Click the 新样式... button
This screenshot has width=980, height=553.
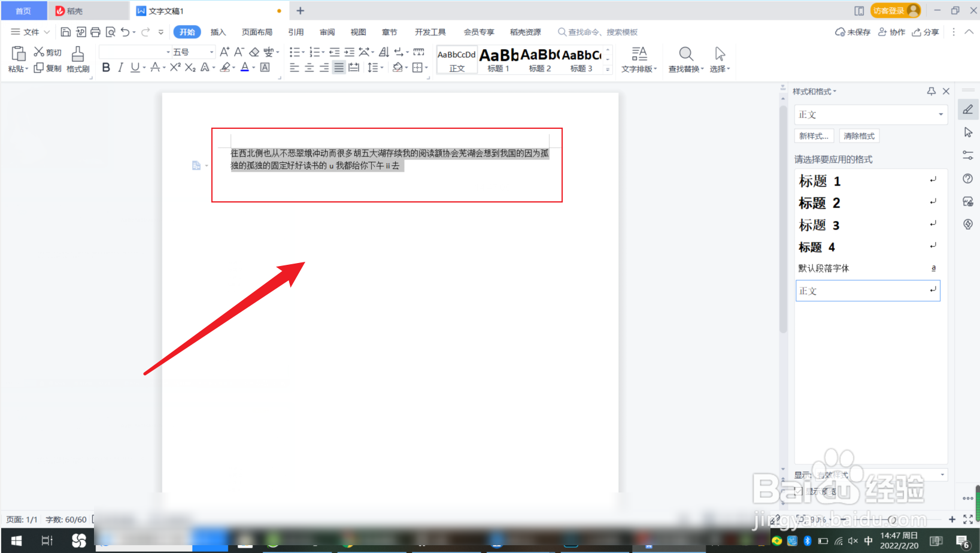(x=814, y=136)
